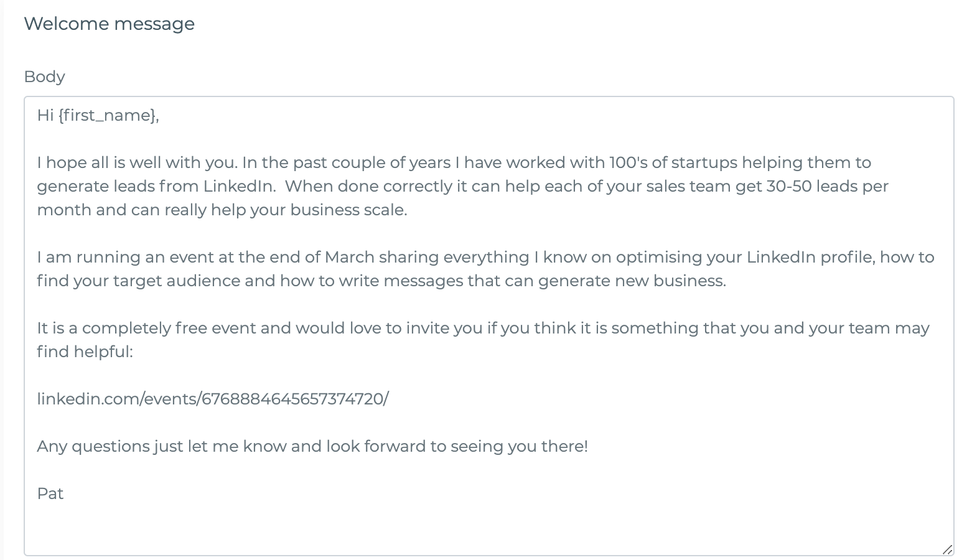Click inside the welcome message Body textarea
Image resolution: width=972 pixels, height=560 pixels.
pos(488,326)
